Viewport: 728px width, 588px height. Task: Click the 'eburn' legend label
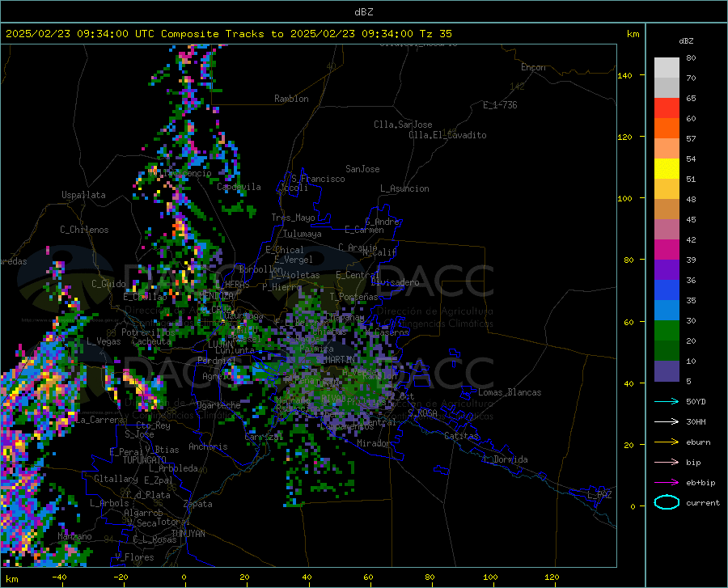point(698,442)
